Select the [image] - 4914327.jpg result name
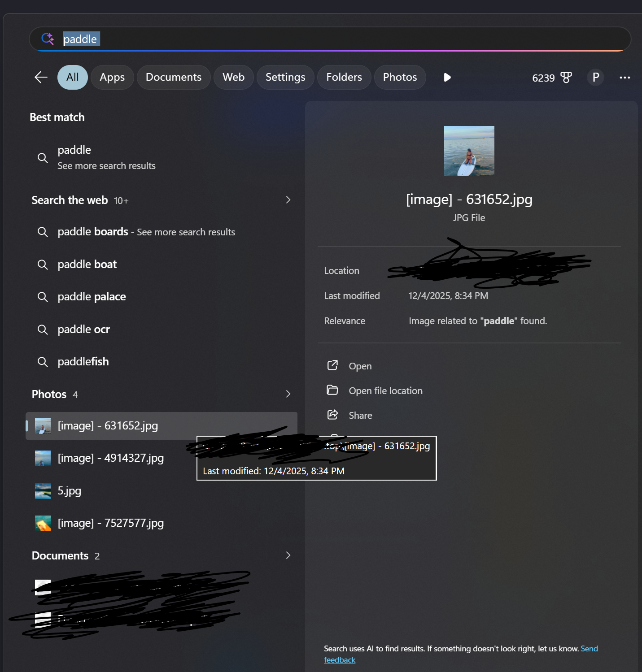 111,458
